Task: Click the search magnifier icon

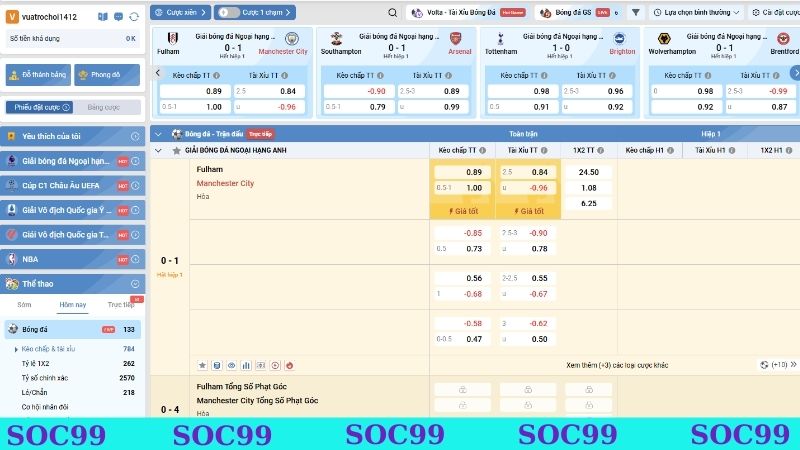Action: [x=392, y=12]
